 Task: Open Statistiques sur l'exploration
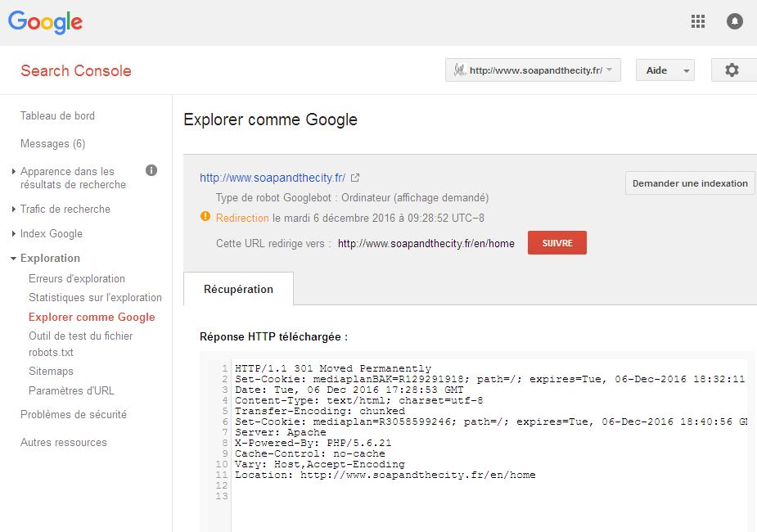click(x=95, y=297)
